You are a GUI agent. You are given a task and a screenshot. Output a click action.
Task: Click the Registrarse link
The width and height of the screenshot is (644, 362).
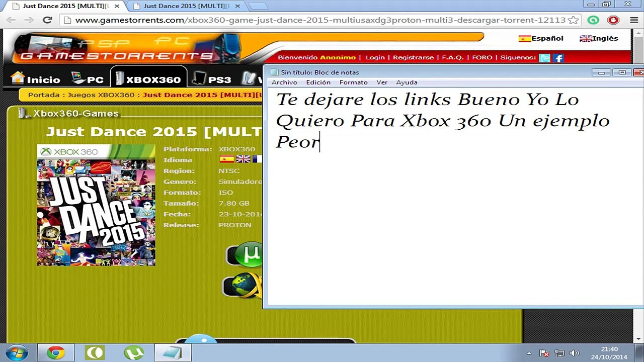(413, 57)
